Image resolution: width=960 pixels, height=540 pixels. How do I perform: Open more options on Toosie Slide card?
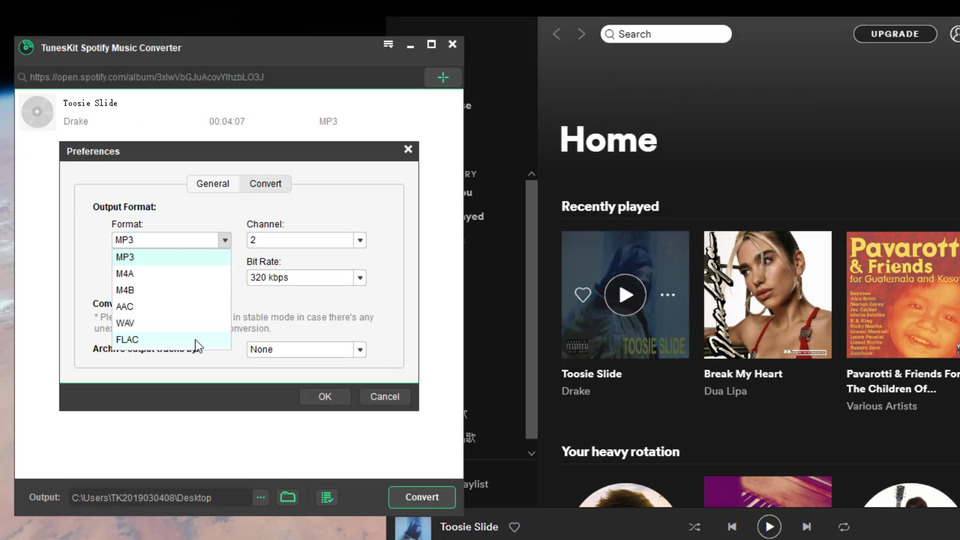[x=667, y=294]
